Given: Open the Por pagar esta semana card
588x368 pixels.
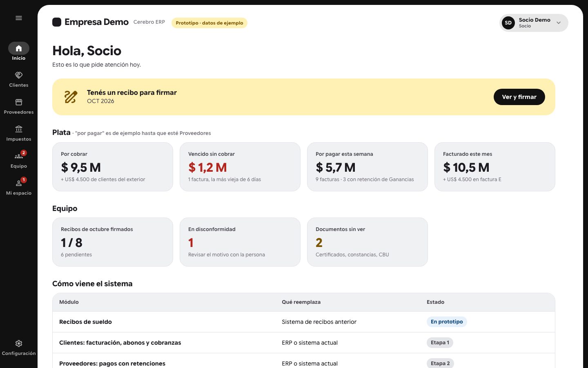Looking at the screenshot, I should 367,167.
